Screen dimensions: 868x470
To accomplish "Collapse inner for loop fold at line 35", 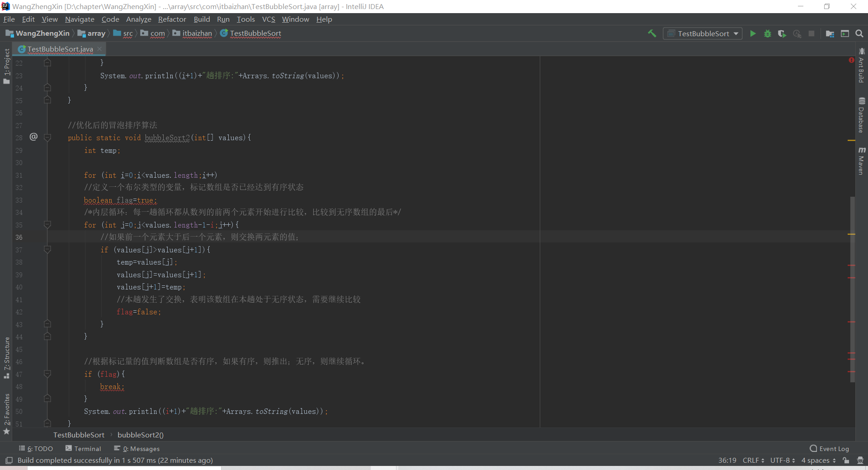I will (x=47, y=224).
